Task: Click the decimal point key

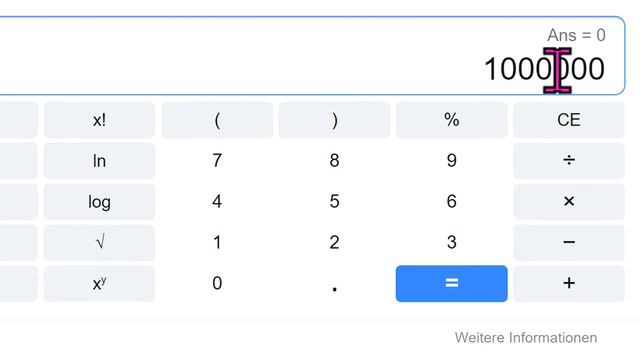Action: (x=334, y=284)
